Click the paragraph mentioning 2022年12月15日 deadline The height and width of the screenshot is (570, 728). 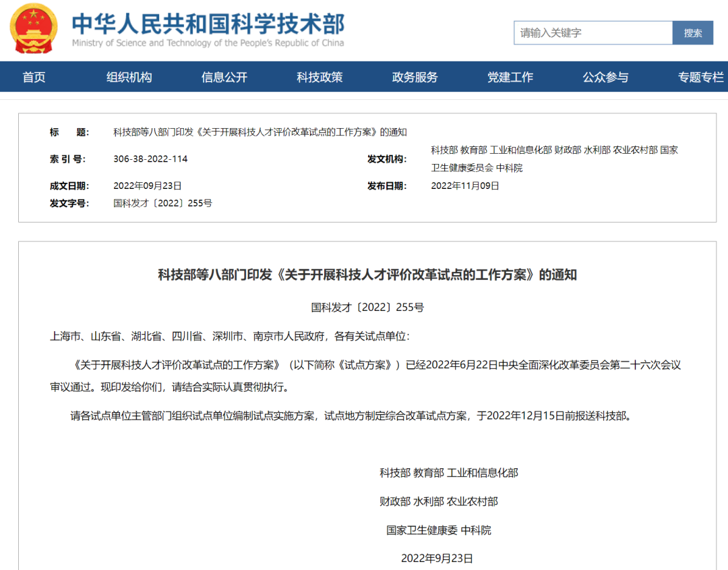351,416
